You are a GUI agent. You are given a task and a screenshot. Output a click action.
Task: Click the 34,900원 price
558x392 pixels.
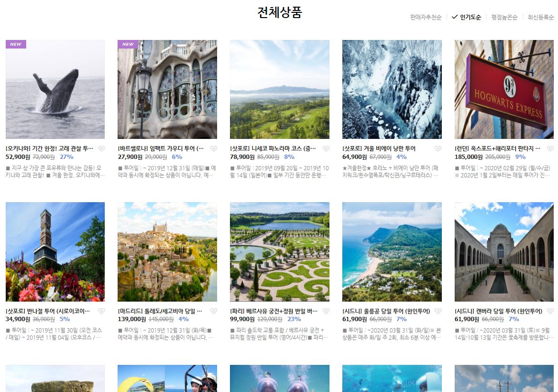(x=18, y=319)
